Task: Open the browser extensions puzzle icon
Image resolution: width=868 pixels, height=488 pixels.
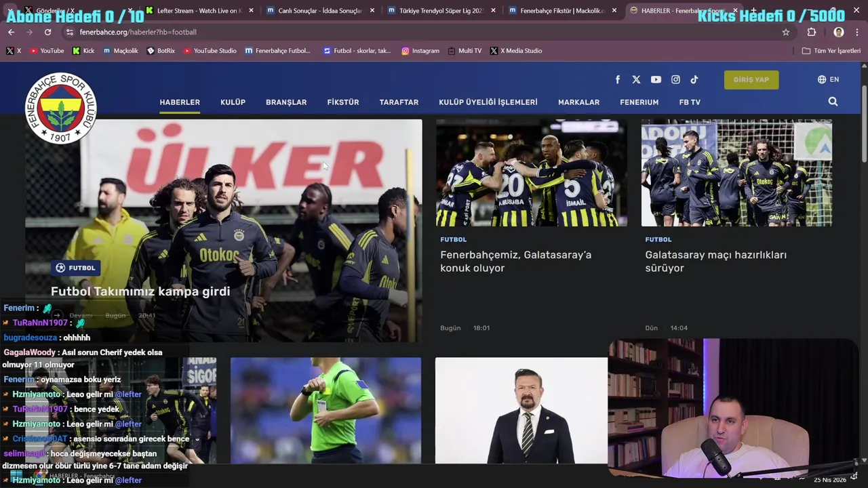Action: (812, 32)
